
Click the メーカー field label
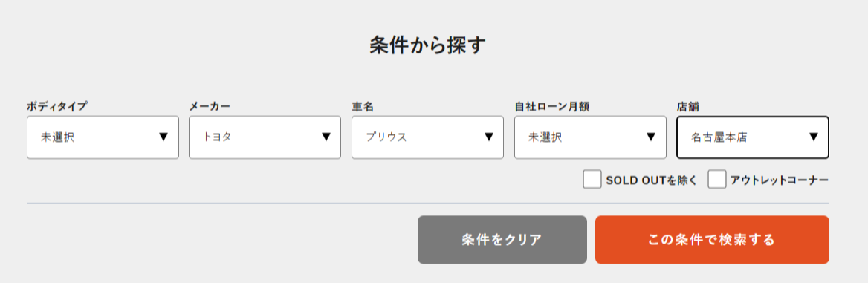click(210, 106)
